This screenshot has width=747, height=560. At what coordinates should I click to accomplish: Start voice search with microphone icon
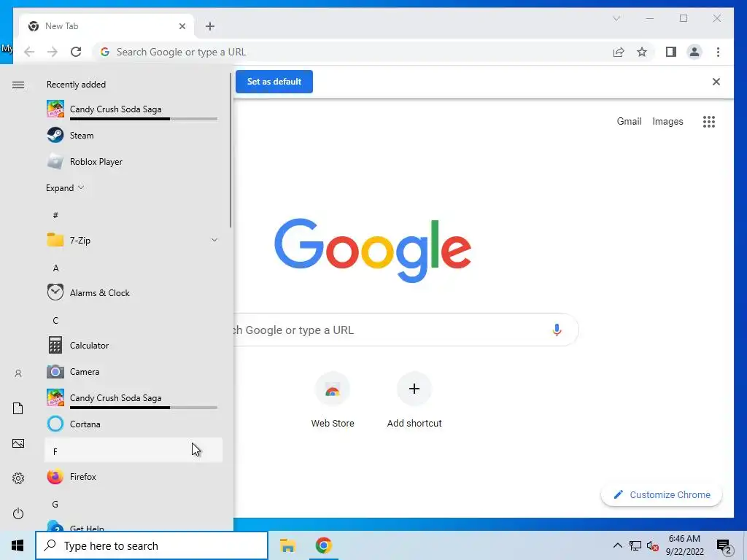tap(557, 330)
